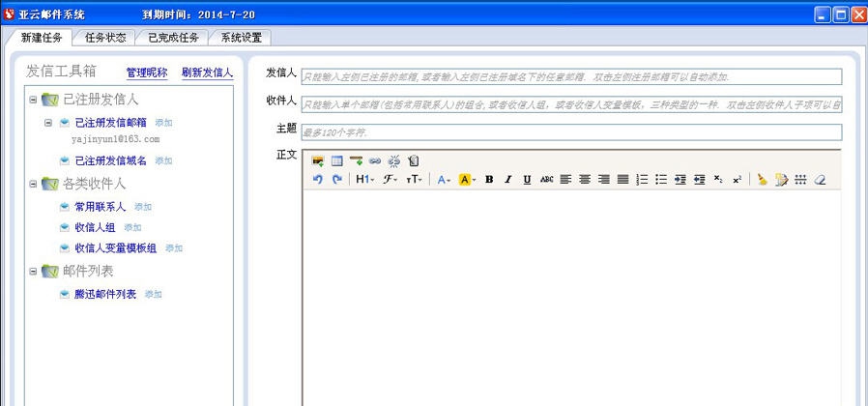The image size is (868, 406).
Task: Remove link with the unlink icon
Action: 393,161
